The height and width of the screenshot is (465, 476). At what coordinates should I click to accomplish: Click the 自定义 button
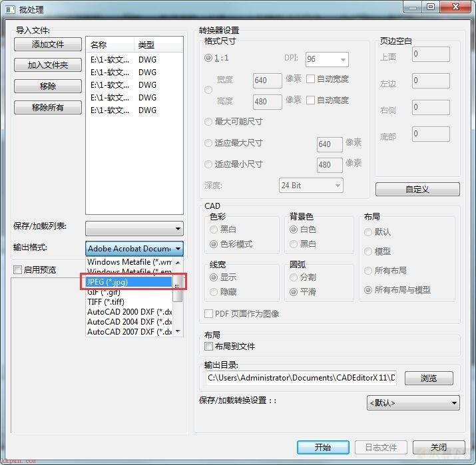tap(417, 190)
